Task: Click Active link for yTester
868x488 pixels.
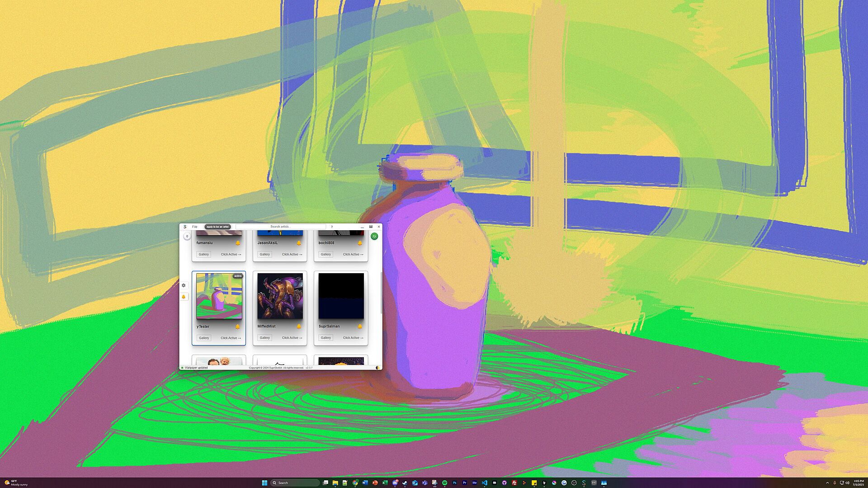Action: pos(231,338)
